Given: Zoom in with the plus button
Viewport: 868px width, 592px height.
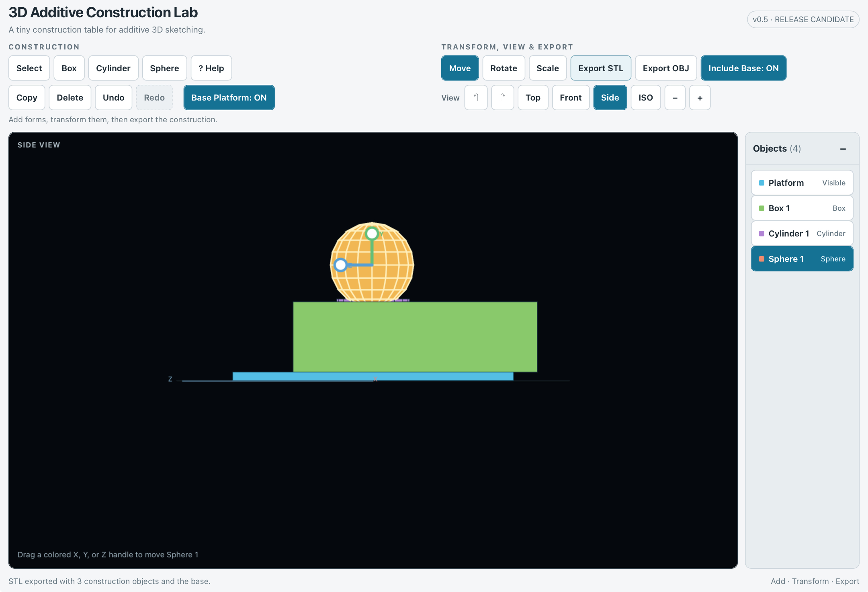Looking at the screenshot, I should pos(700,97).
